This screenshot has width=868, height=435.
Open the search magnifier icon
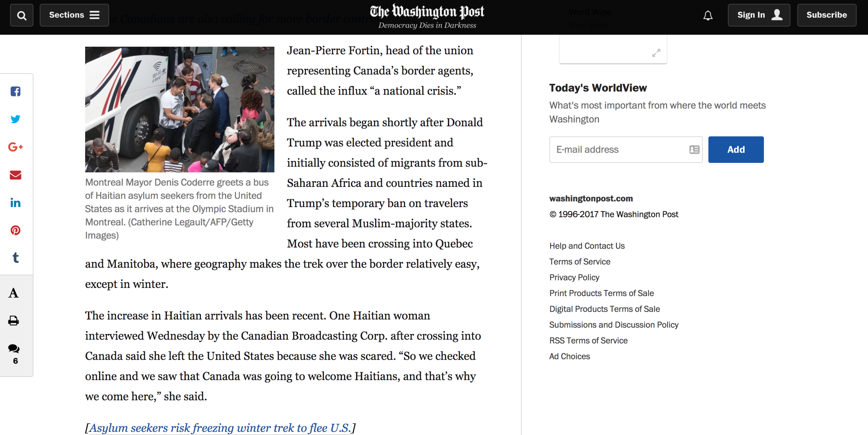[22, 15]
